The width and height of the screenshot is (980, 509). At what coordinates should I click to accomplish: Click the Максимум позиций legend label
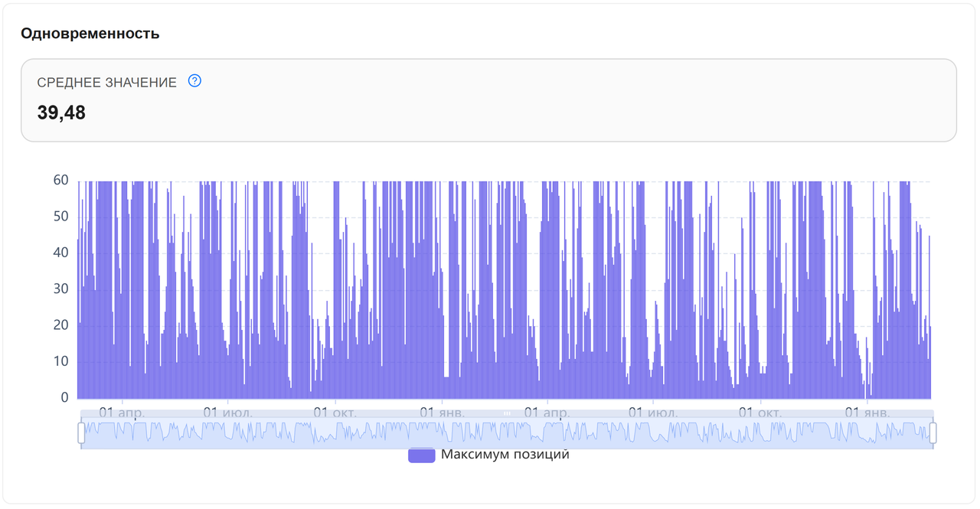click(x=505, y=455)
